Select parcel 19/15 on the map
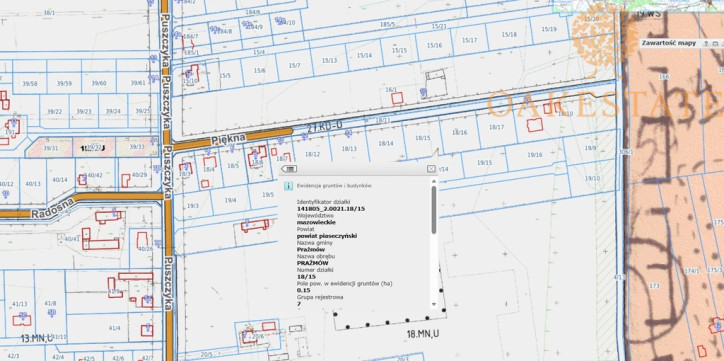 tap(485, 162)
